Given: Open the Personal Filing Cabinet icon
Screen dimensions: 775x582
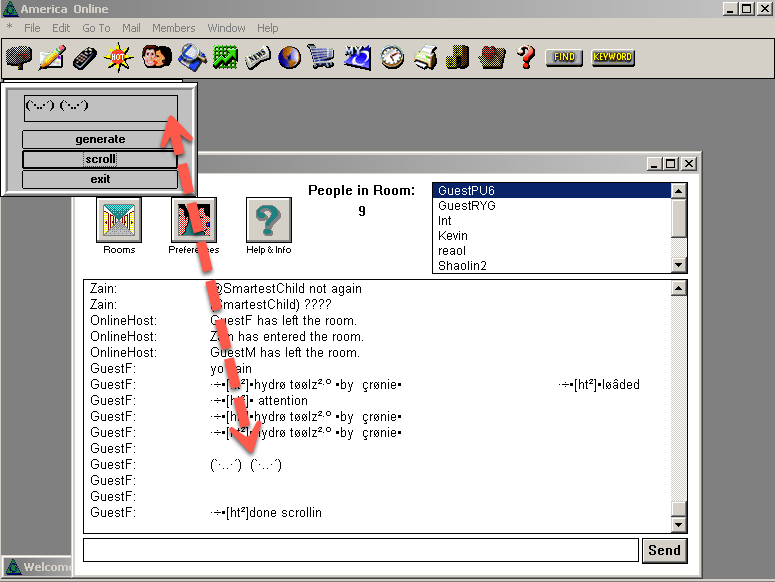Looking at the screenshot, I should pyautogui.click(x=458, y=57).
